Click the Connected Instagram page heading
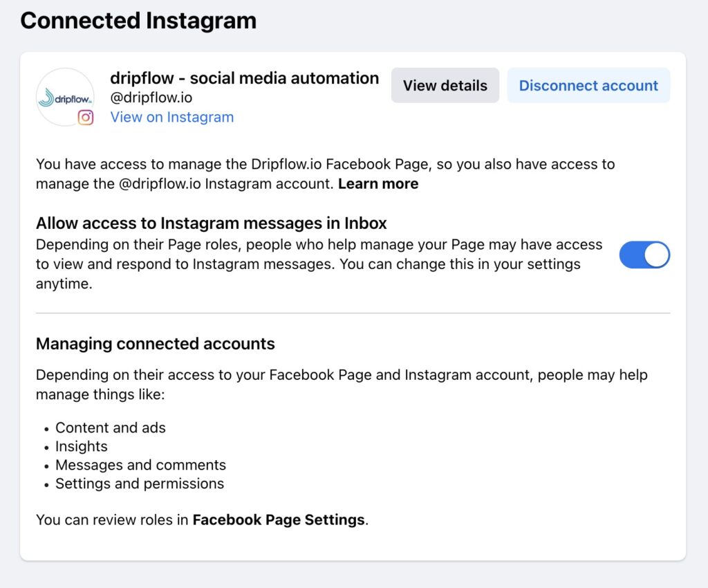This screenshot has height=588, width=708. (138, 21)
